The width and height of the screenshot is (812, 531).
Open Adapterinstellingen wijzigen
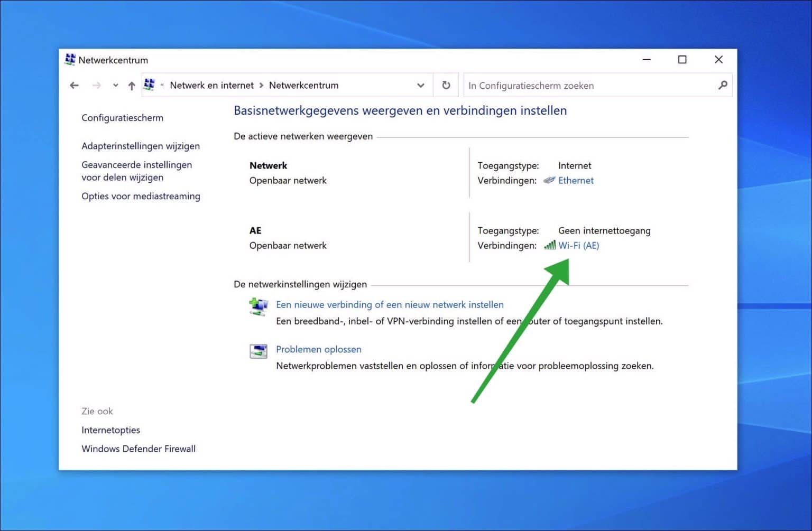[141, 146]
